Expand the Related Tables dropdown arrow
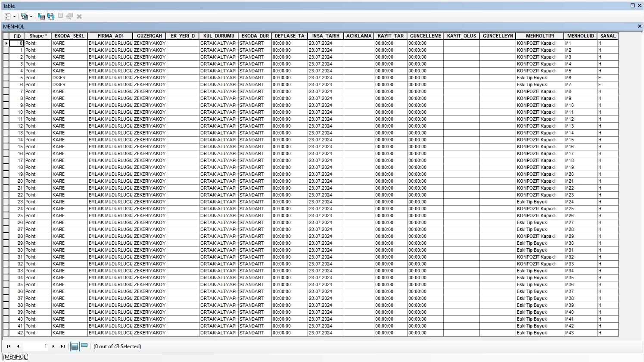The width and height of the screenshot is (644, 362). point(31,17)
